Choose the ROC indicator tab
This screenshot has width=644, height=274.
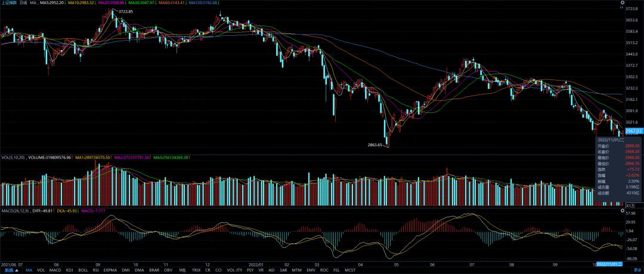point(324,270)
